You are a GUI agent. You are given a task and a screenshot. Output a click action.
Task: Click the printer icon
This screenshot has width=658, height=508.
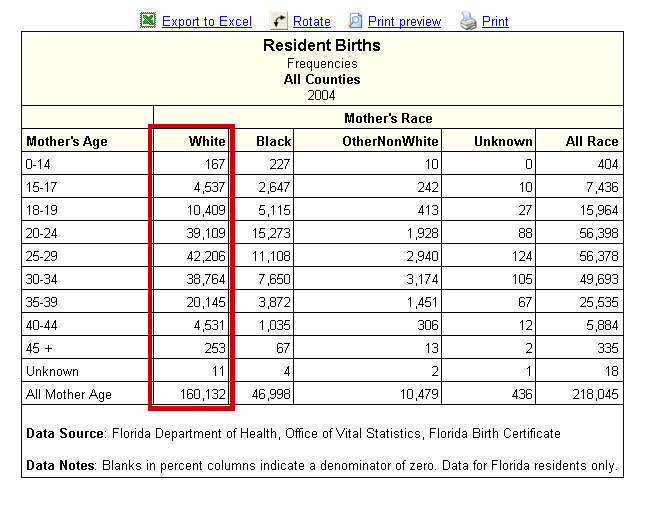point(468,21)
